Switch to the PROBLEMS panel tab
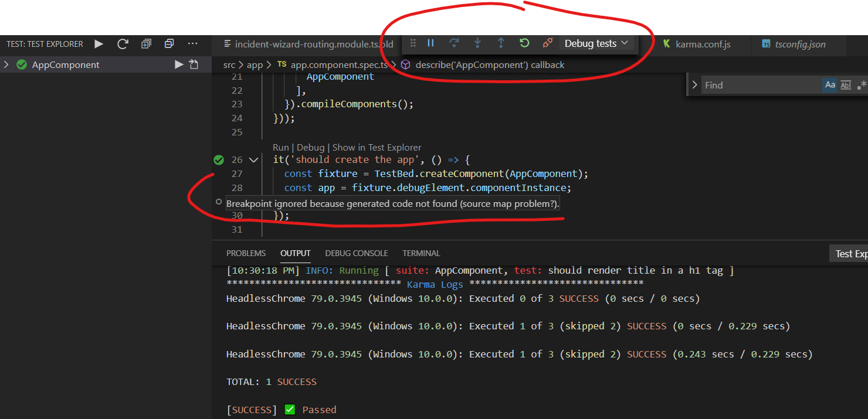868x419 pixels. click(246, 253)
